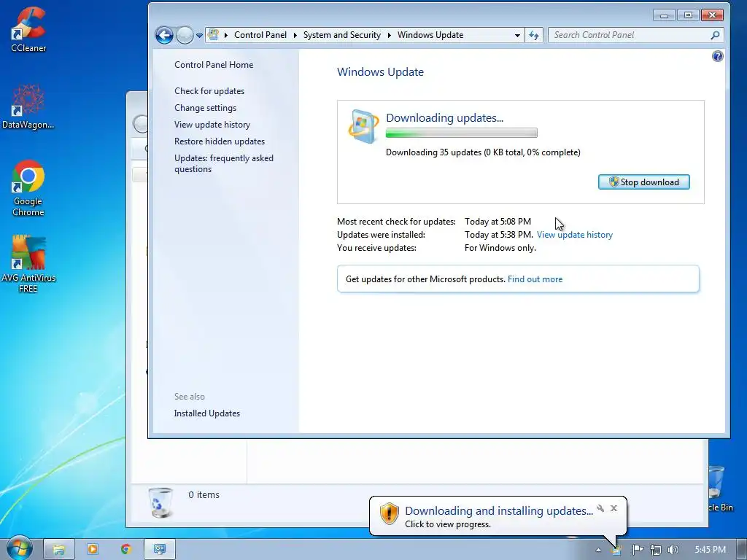
Task: Open the network tray icon
Action: click(x=656, y=550)
